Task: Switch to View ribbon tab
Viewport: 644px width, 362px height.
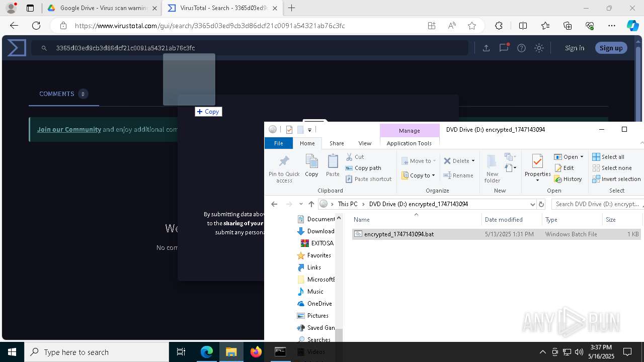Action: pyautogui.click(x=365, y=143)
